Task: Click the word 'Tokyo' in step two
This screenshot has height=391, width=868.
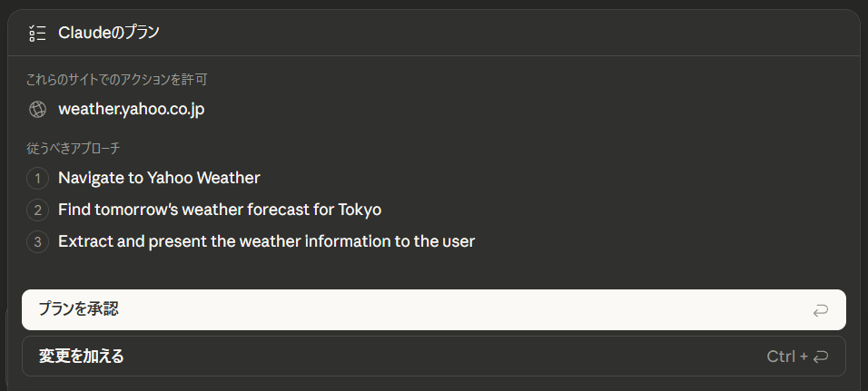Action: [x=360, y=210]
